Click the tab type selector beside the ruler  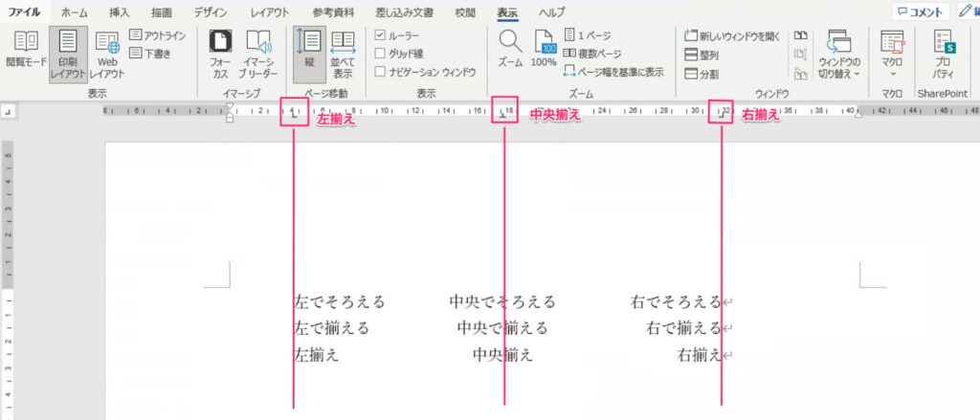(x=8, y=112)
